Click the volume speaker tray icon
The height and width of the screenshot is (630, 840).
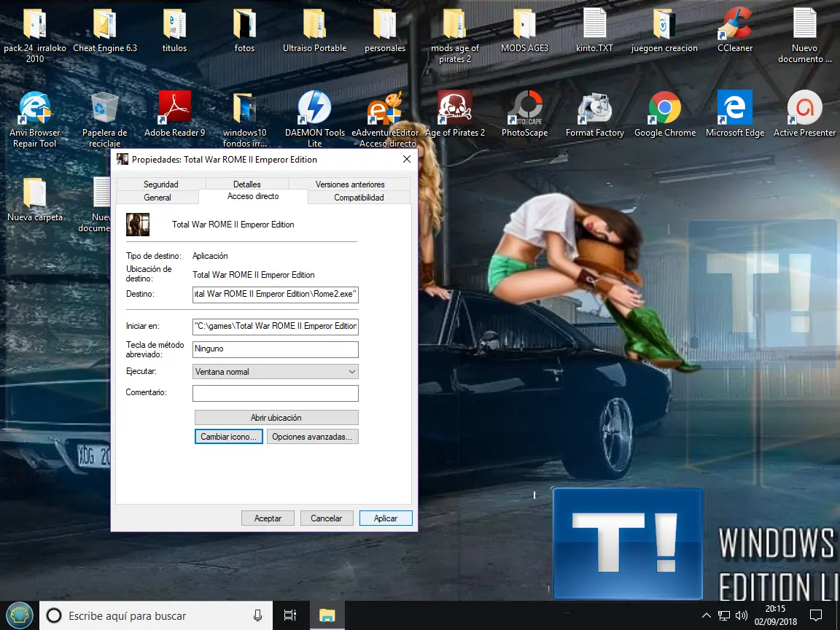coord(742,615)
